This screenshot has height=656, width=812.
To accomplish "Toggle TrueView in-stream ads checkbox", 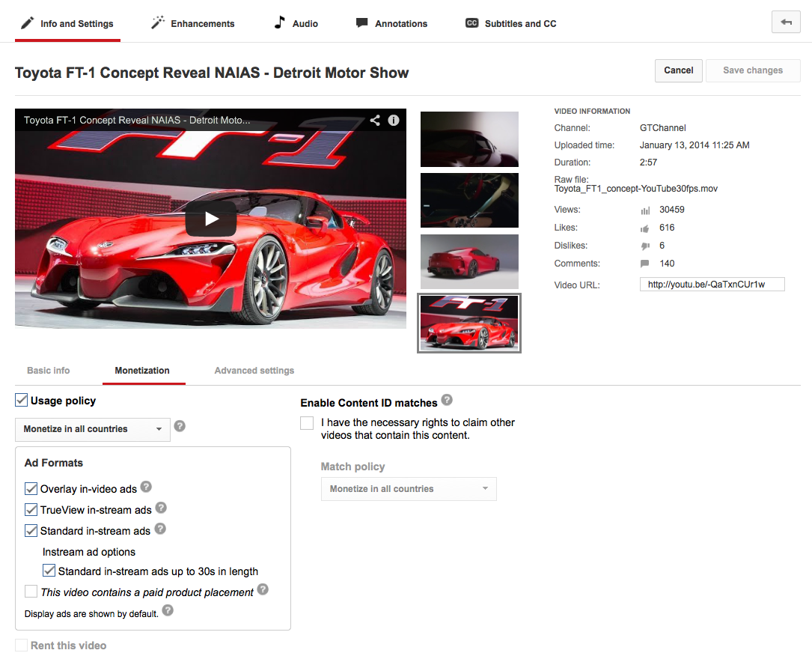I will tap(31, 509).
